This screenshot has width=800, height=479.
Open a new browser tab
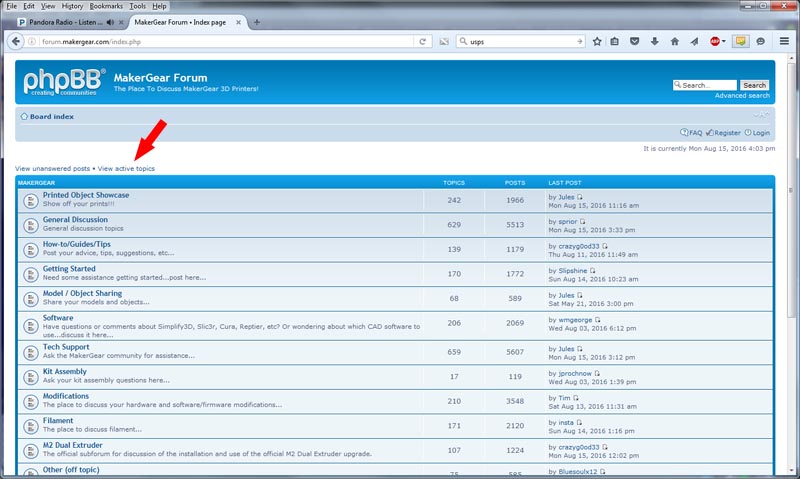(257, 22)
